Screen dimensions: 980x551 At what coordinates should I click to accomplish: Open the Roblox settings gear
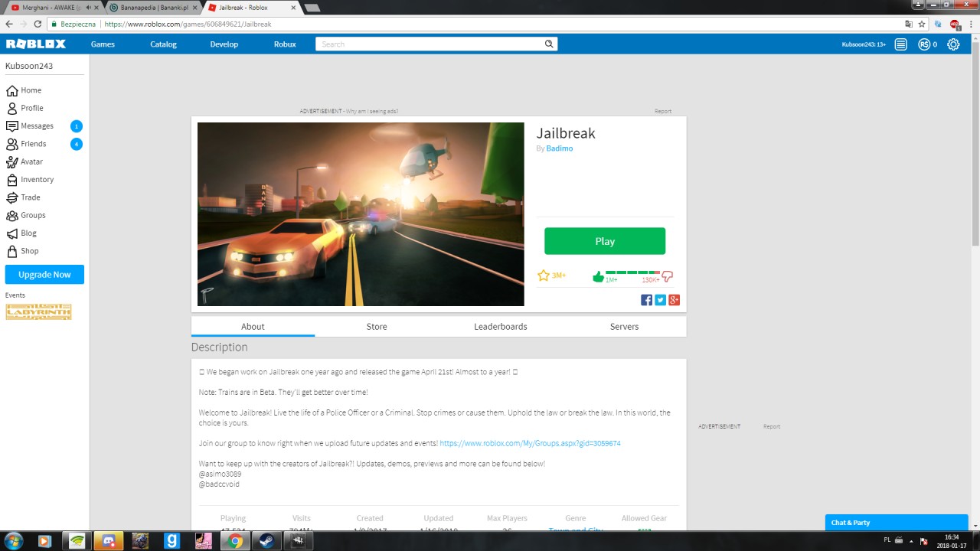pyautogui.click(x=953, y=44)
